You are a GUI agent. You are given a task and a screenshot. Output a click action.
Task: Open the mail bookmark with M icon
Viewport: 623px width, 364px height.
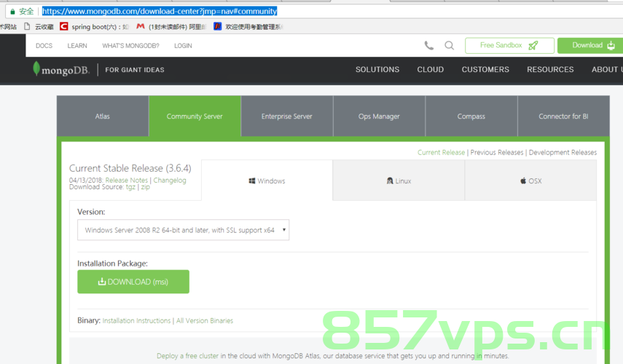point(171,27)
